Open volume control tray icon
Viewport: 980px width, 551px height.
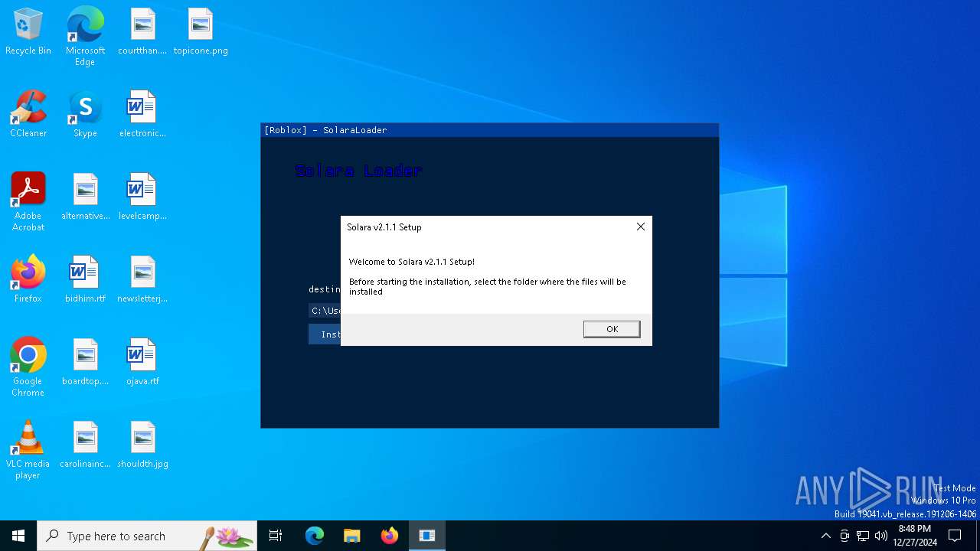tap(881, 536)
